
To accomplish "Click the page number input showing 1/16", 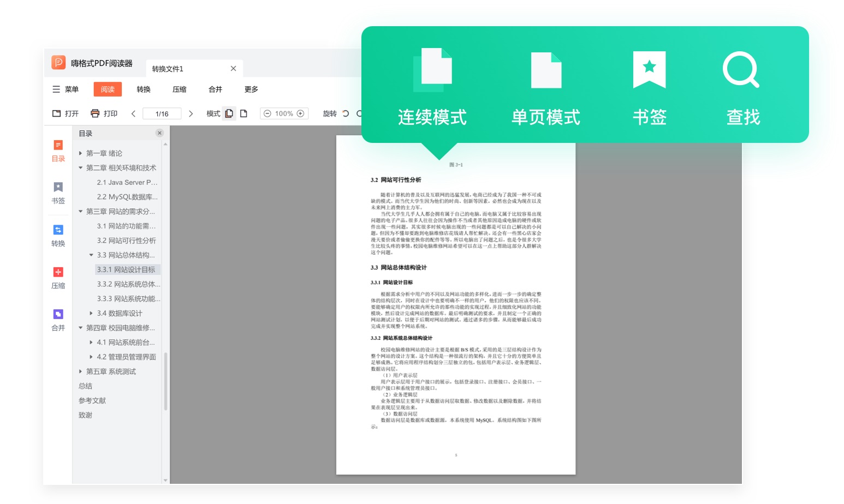I will tap(162, 113).
